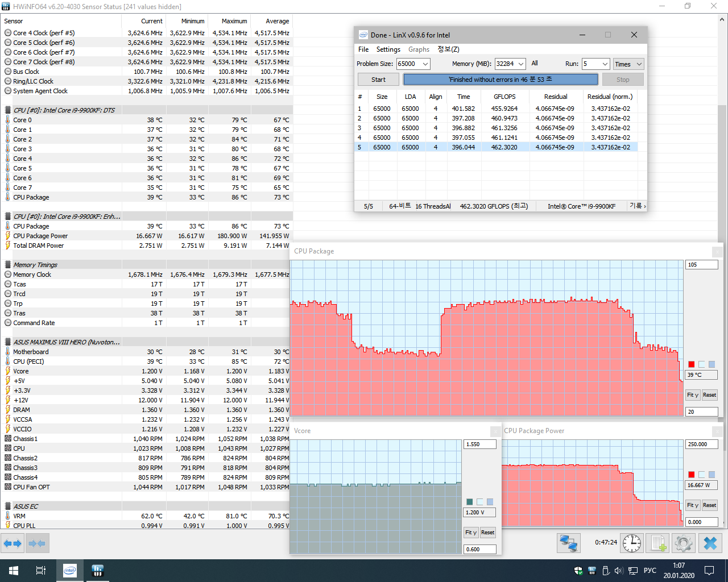This screenshot has height=582, width=728.
Task: Switch to the HWiNFO64 taskbar icon
Action: 97,571
